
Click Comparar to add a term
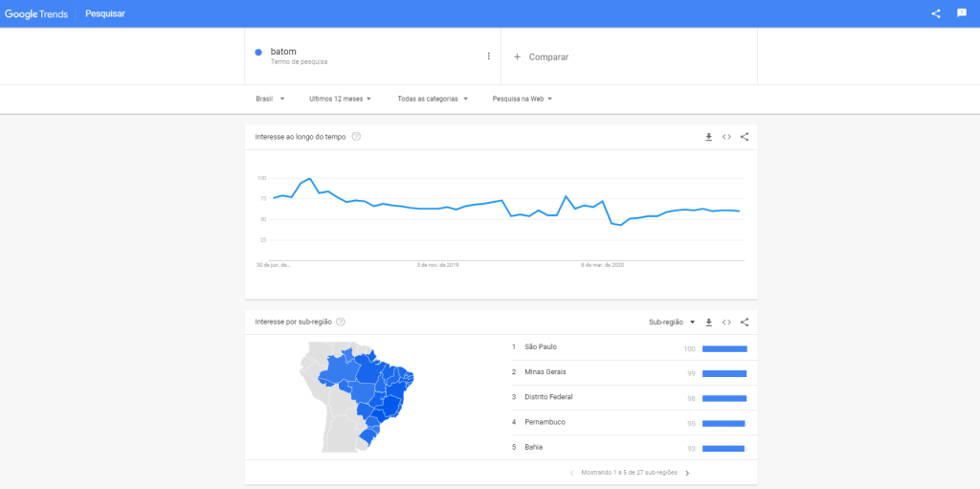(x=542, y=57)
